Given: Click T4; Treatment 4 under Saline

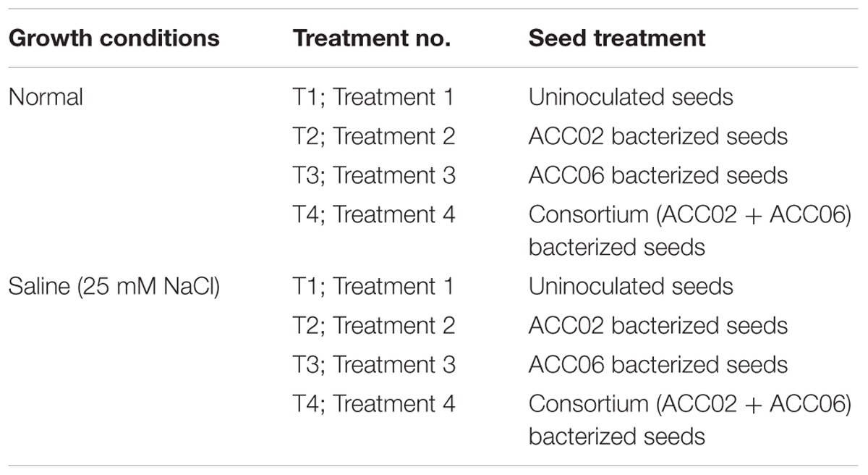Looking at the screenshot, I should pyautogui.click(x=374, y=404).
